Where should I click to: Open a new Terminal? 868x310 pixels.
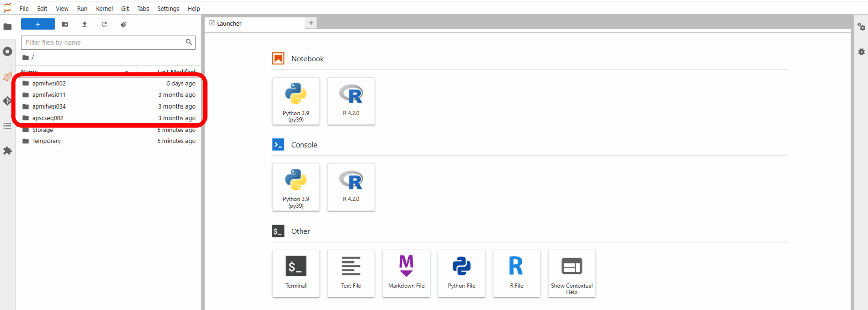point(296,273)
